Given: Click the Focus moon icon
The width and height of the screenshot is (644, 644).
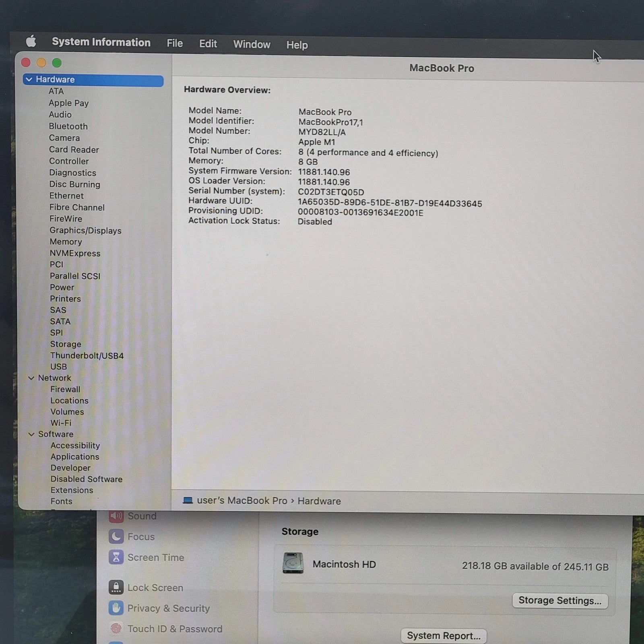Looking at the screenshot, I should [x=116, y=537].
